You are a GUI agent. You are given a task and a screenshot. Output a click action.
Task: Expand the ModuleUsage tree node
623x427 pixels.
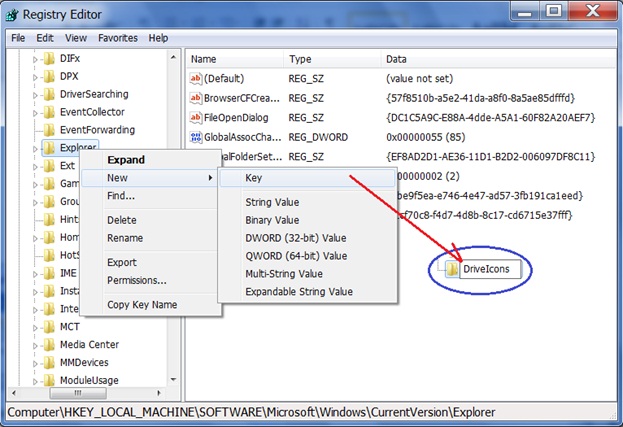tap(35, 381)
